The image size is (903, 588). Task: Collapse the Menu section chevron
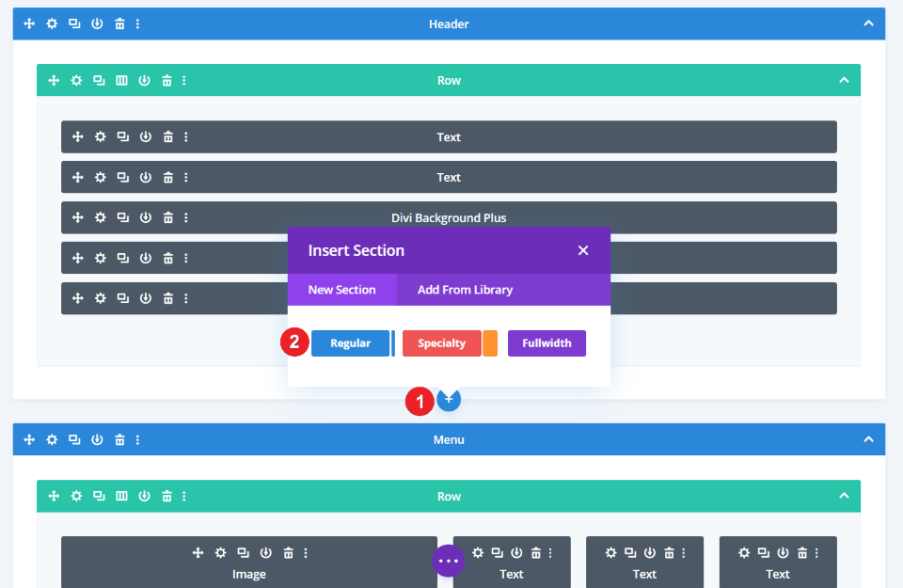pos(870,439)
